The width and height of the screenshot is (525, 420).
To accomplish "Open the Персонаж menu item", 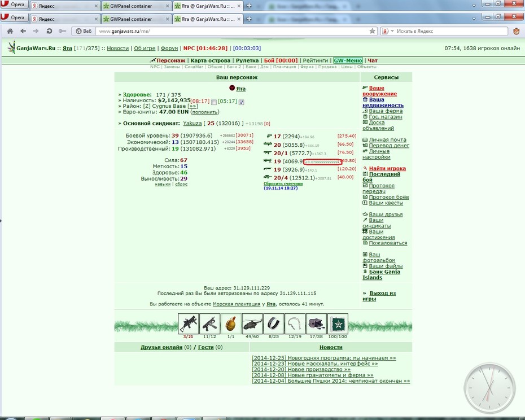I will 170,60.
